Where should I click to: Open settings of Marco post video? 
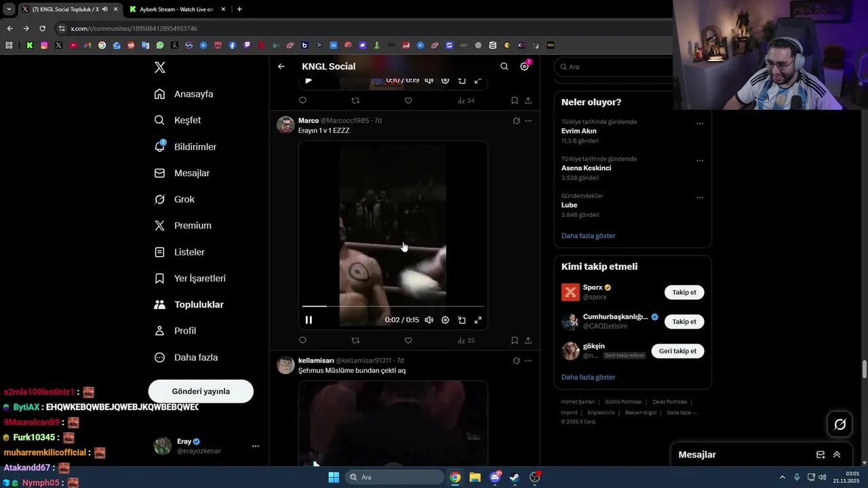click(x=445, y=320)
